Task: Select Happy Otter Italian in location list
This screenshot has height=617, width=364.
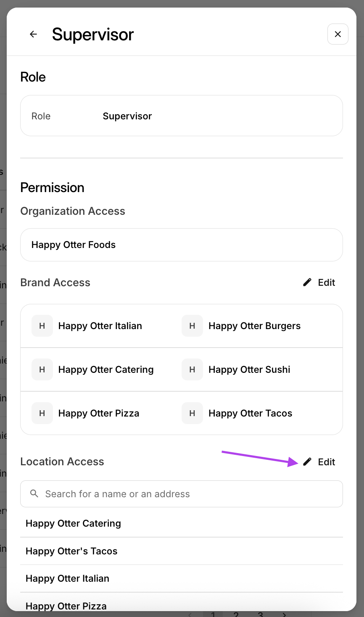Action: tap(68, 578)
